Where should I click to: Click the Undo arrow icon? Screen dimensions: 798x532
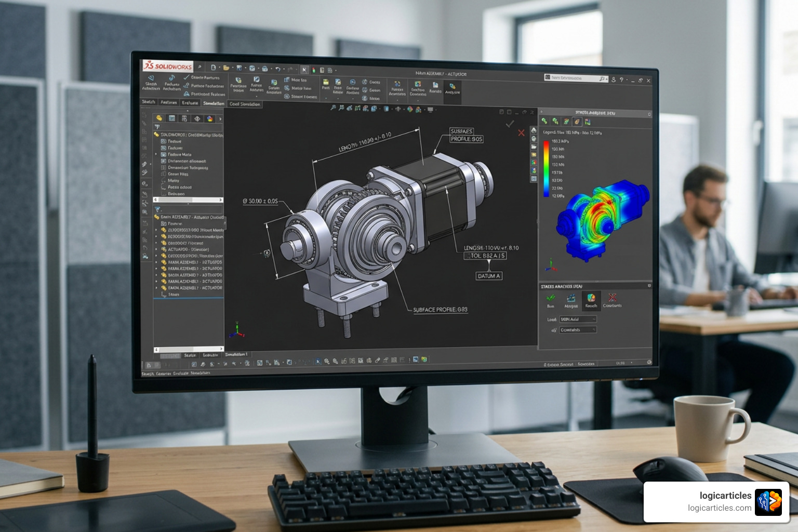(x=277, y=69)
